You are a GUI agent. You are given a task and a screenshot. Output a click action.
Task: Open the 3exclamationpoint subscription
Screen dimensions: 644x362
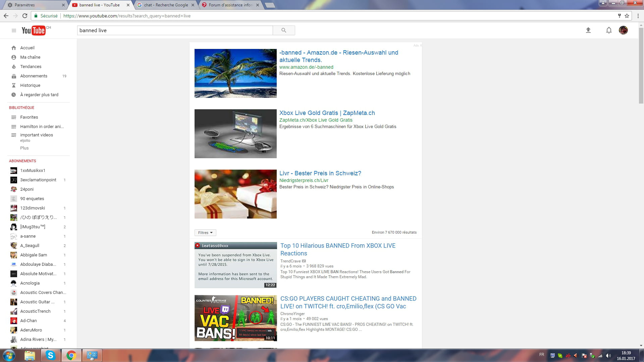coord(39,180)
